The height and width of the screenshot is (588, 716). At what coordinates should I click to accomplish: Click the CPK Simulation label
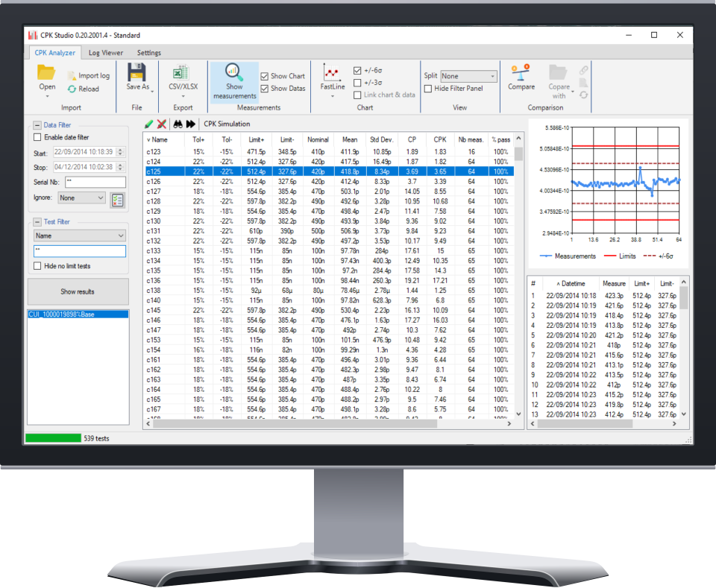click(x=227, y=124)
